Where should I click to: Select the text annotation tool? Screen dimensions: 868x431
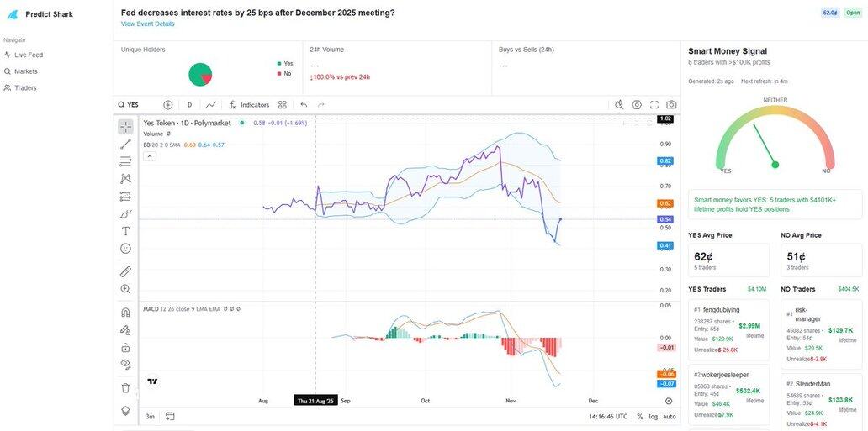(x=125, y=231)
